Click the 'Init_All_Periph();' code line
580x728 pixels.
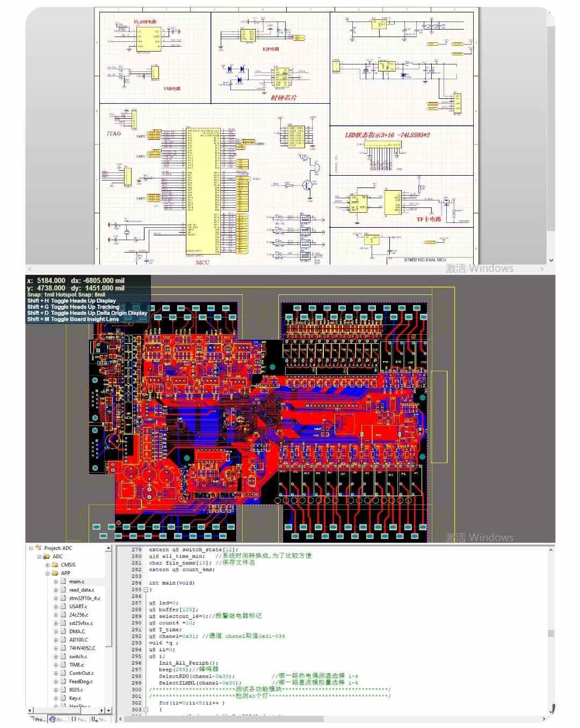(189, 663)
